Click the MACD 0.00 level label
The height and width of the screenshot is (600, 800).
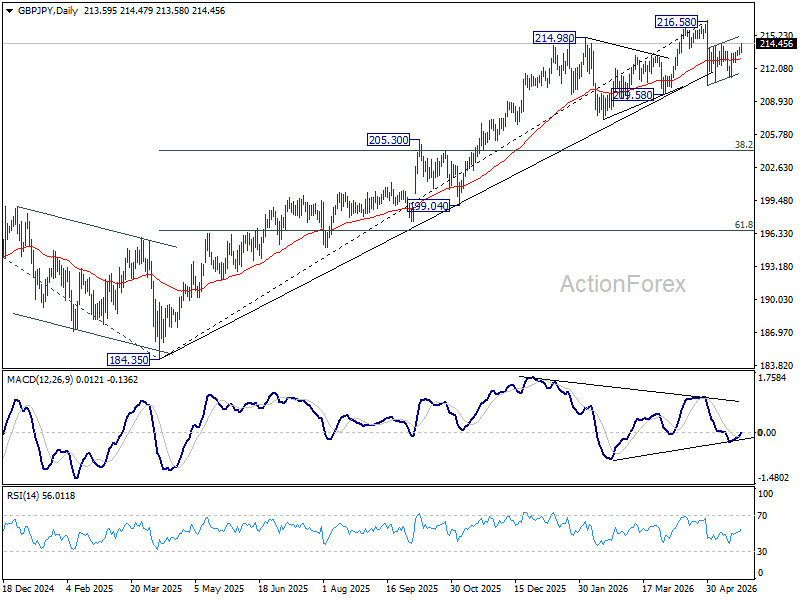[767, 433]
